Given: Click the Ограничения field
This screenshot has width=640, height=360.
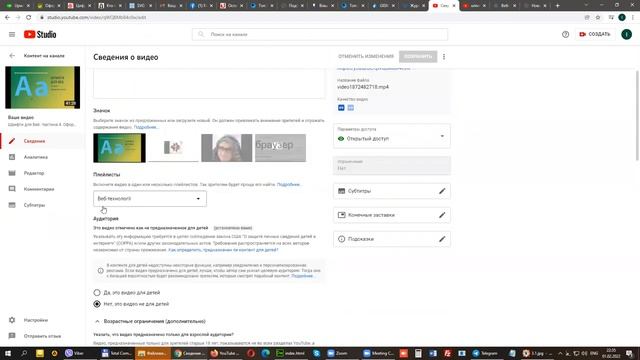Looking at the screenshot, I should (x=392, y=165).
